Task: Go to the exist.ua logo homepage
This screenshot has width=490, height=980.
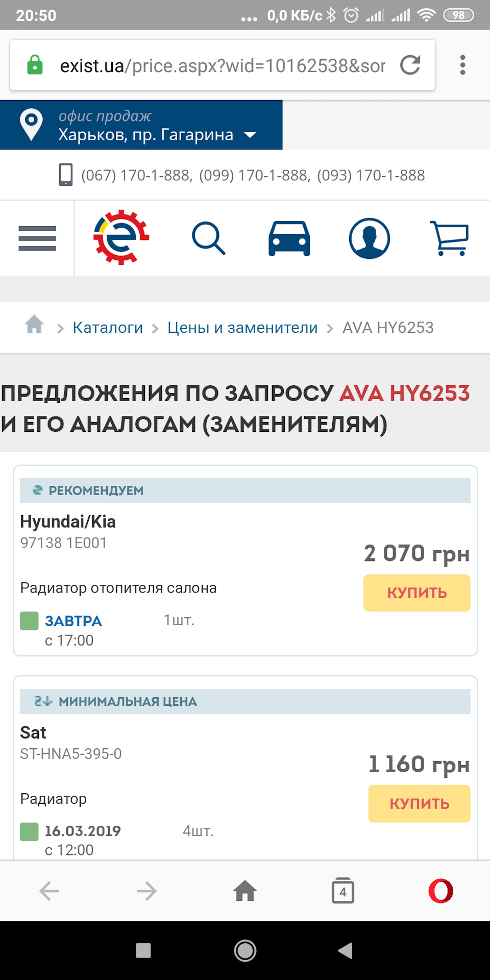Action: point(121,237)
